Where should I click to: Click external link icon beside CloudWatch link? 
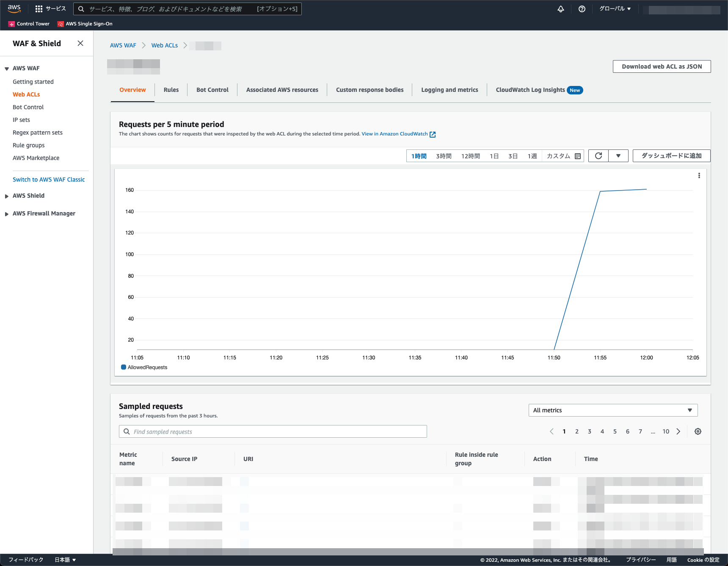pyautogui.click(x=433, y=134)
